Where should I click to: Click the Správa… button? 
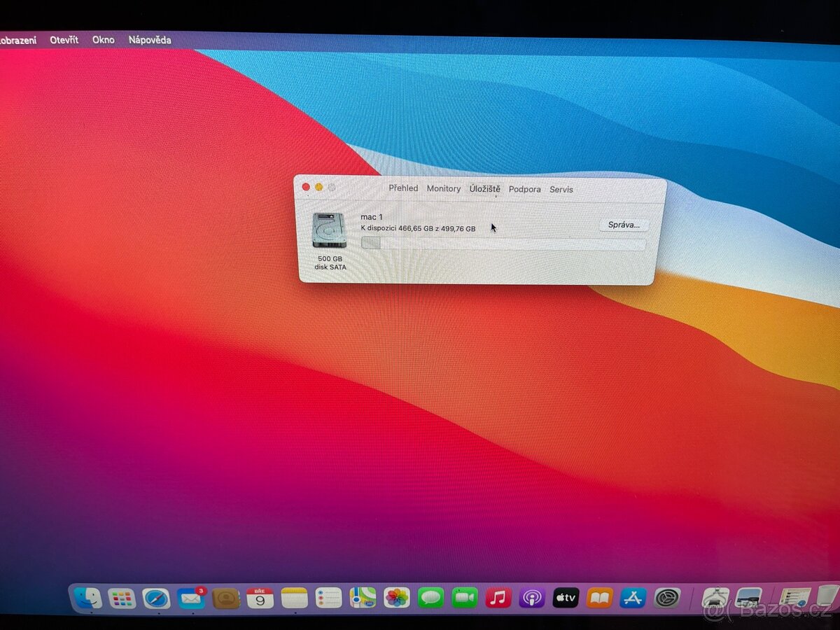pos(623,225)
